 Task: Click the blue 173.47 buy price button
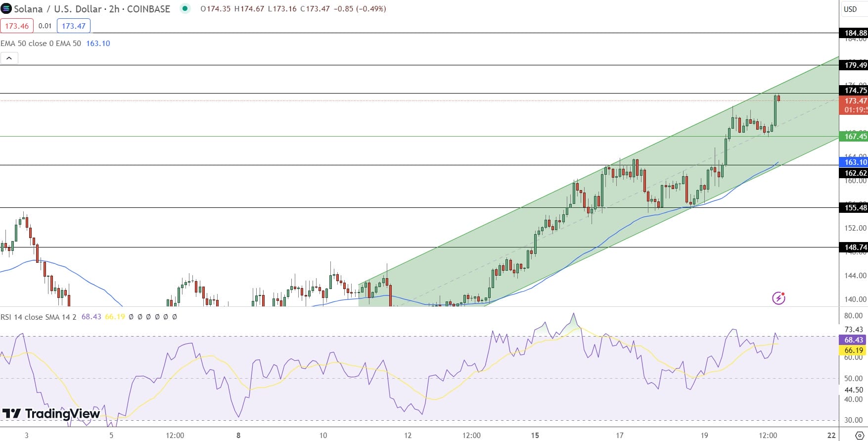pos(74,26)
